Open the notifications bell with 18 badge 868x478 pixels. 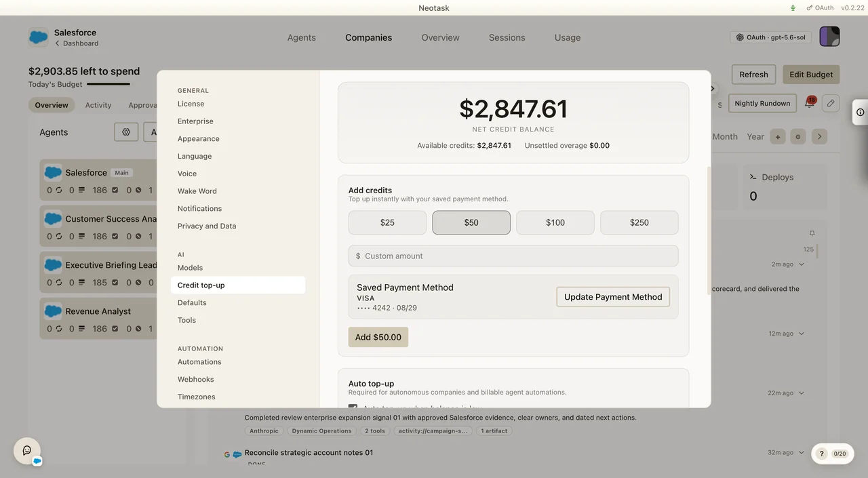pos(810,103)
